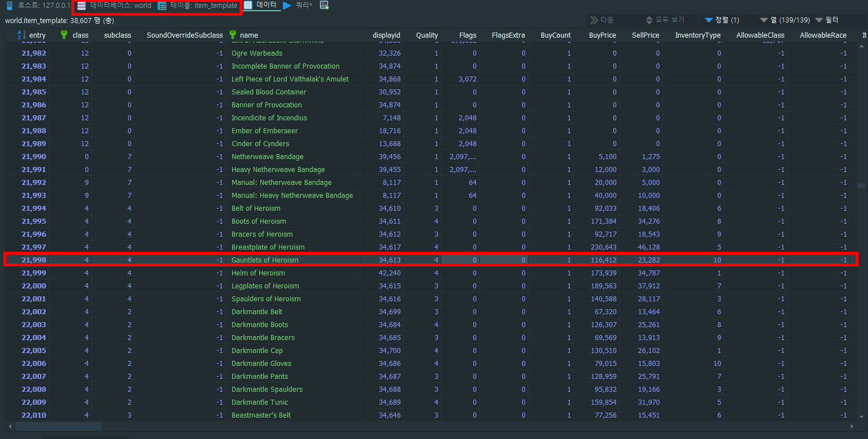Select the Darkmantle Cap cell

(x=257, y=351)
